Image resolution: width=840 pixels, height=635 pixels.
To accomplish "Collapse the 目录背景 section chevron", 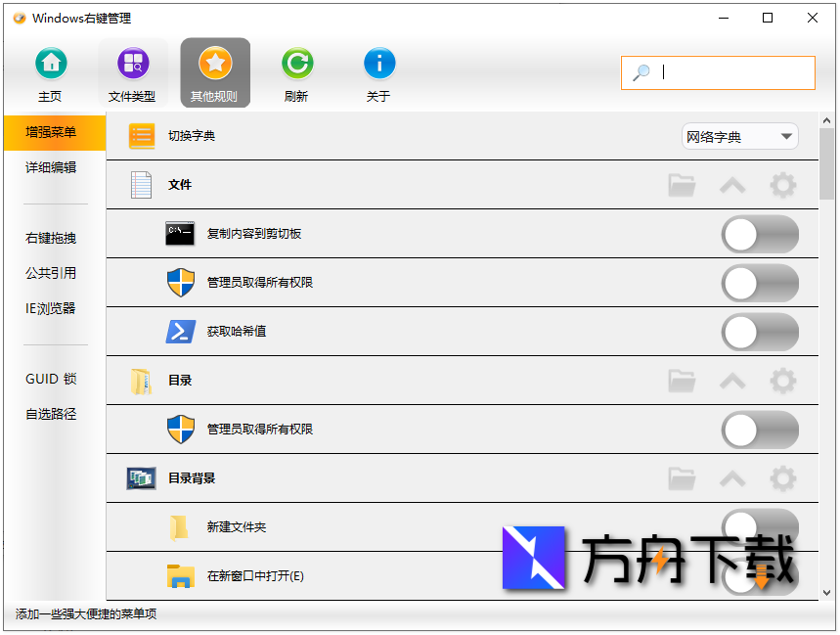I will pyautogui.click(x=731, y=478).
